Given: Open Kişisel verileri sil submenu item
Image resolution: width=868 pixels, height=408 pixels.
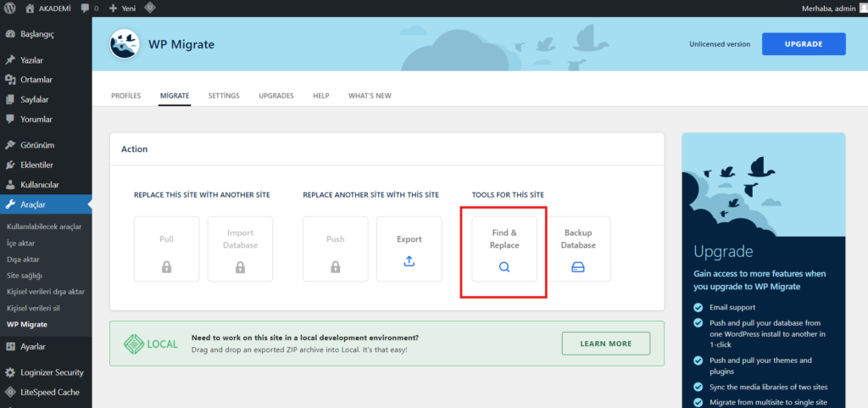Looking at the screenshot, I should (x=33, y=308).
